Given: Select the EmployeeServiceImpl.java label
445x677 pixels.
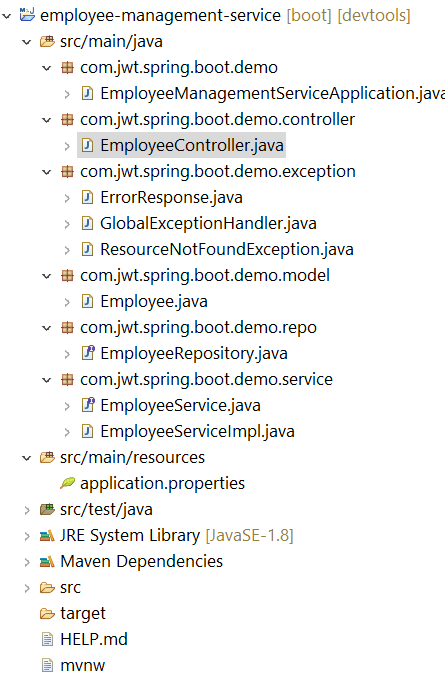Looking at the screenshot, I should point(197,431).
